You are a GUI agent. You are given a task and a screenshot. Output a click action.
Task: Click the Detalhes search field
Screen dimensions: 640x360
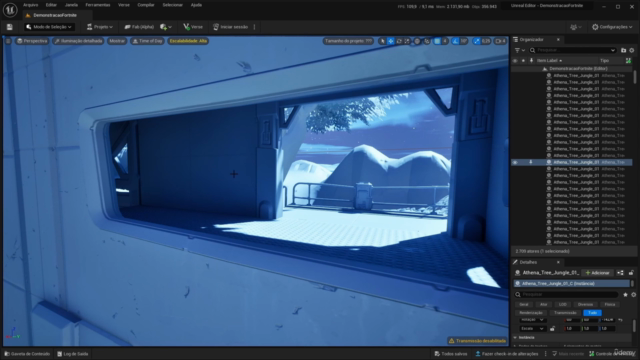(x=567, y=294)
